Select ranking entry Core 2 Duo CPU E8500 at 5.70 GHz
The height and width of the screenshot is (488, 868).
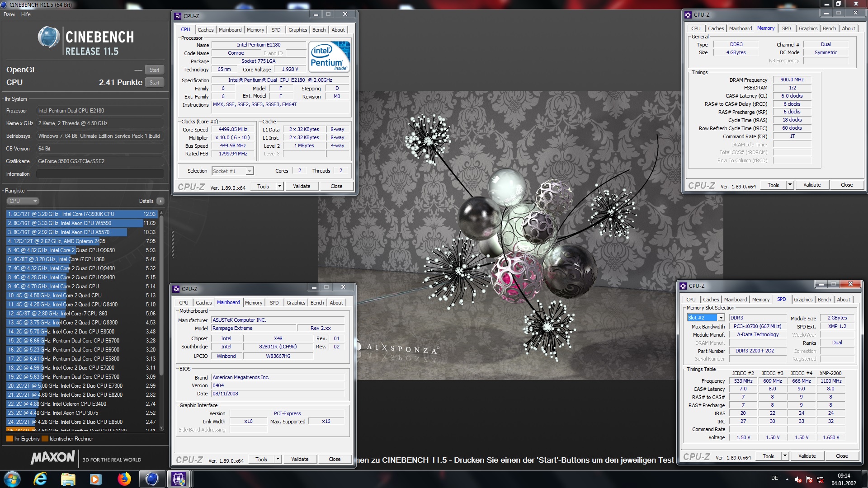point(81,332)
